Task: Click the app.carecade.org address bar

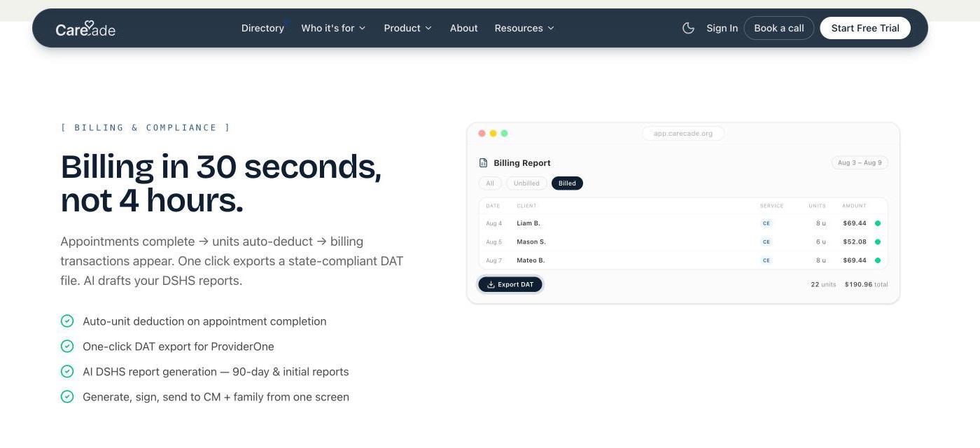Action: (683, 133)
